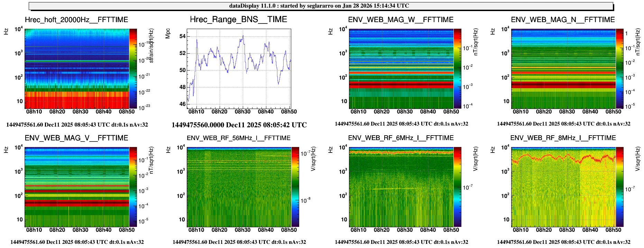The width and height of the screenshot is (644, 248).
Task: Click the ENV_WEB_RF_56MHz color scale bar
Action: click(295, 187)
